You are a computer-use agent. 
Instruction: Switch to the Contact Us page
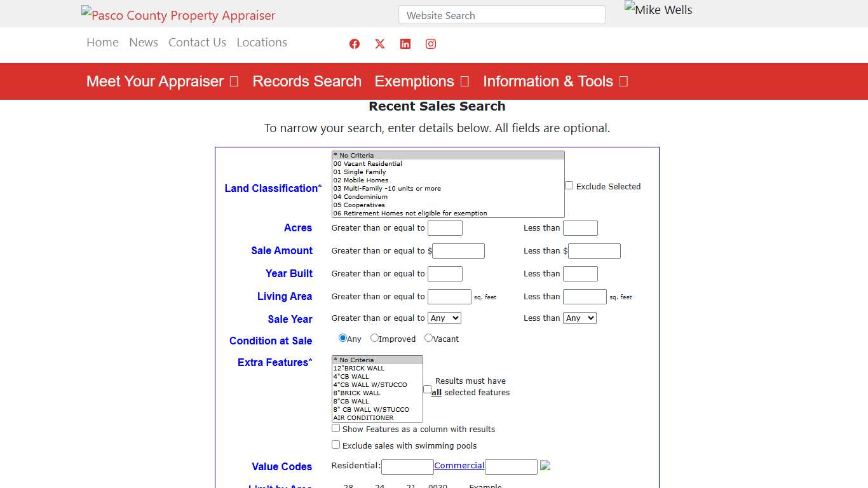coord(197,42)
